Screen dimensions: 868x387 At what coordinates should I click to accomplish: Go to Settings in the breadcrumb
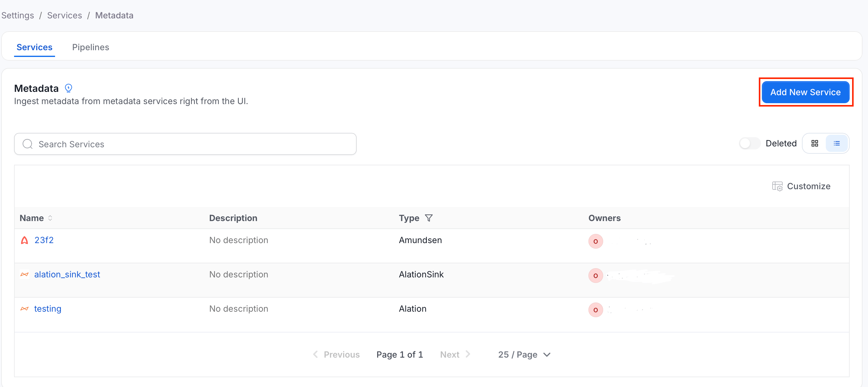tap(17, 15)
